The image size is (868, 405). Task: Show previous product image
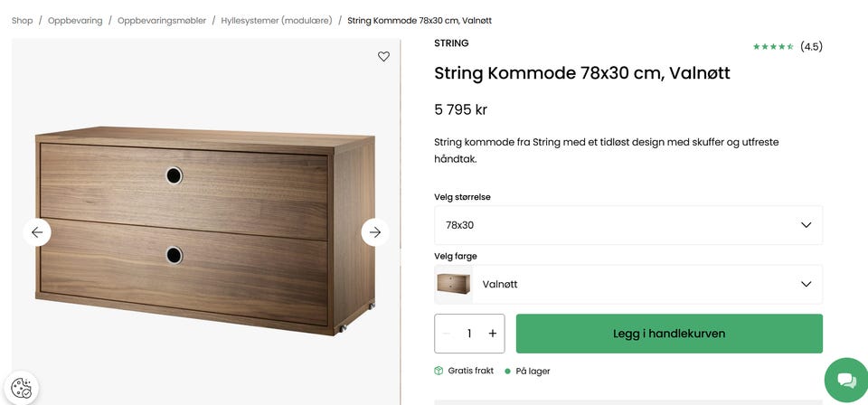37,232
